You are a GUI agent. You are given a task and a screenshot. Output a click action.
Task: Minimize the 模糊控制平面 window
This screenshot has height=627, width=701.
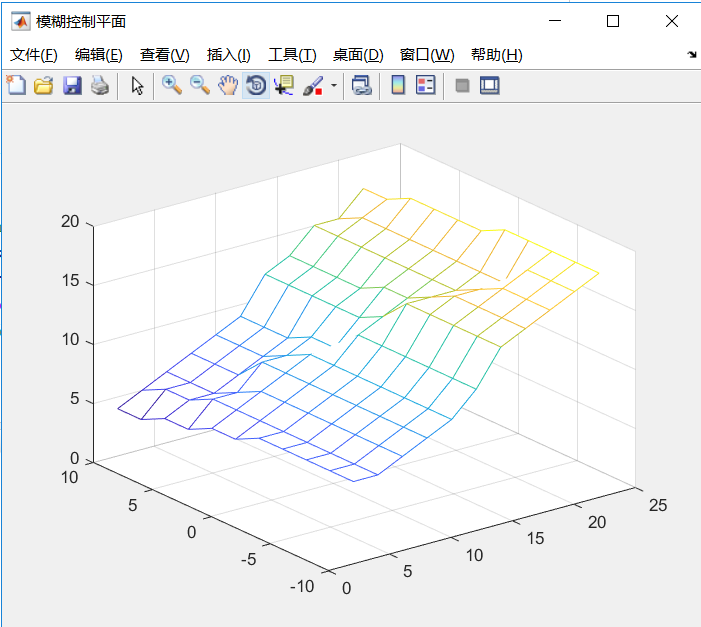point(555,21)
